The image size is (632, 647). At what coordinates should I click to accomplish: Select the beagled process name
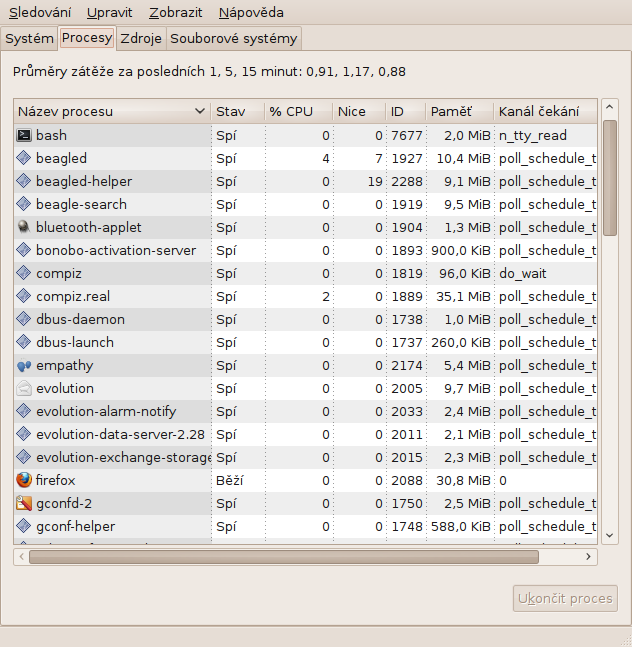coord(61,158)
